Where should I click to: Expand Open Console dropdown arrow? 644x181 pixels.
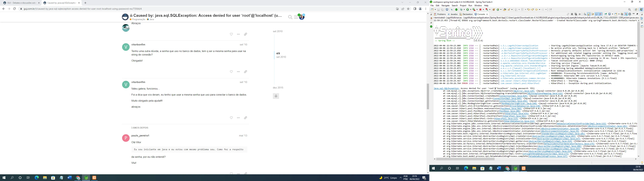619,14
